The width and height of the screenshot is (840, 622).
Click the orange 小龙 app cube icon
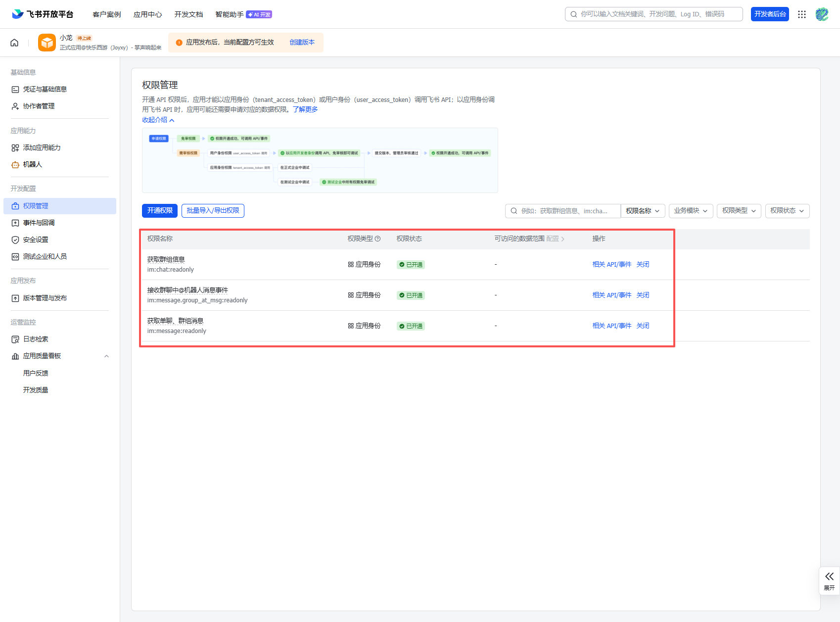coord(47,43)
